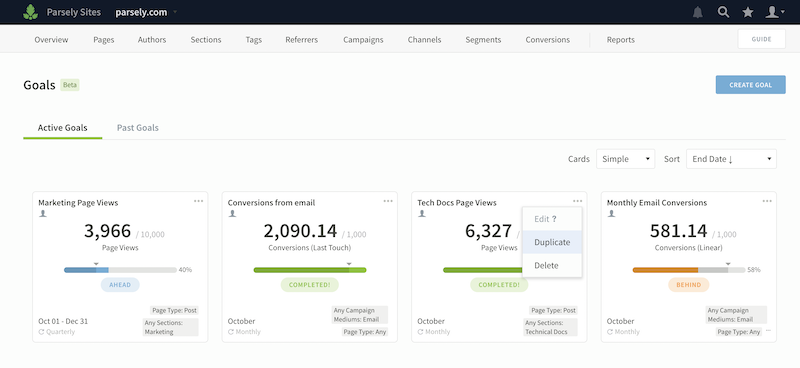
Task: Click the Any Sections: Technical Docs tag
Action: coord(550,327)
